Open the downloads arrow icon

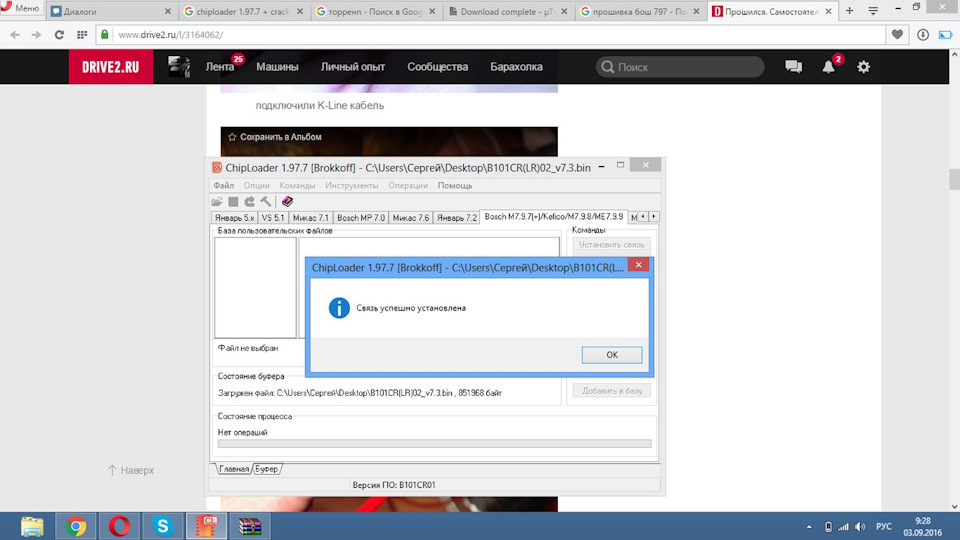pos(923,35)
